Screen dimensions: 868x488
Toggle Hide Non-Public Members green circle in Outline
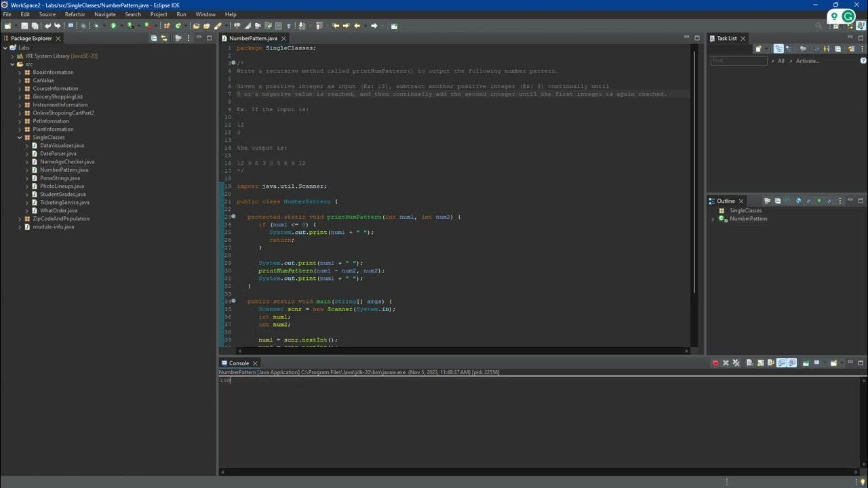coord(819,201)
